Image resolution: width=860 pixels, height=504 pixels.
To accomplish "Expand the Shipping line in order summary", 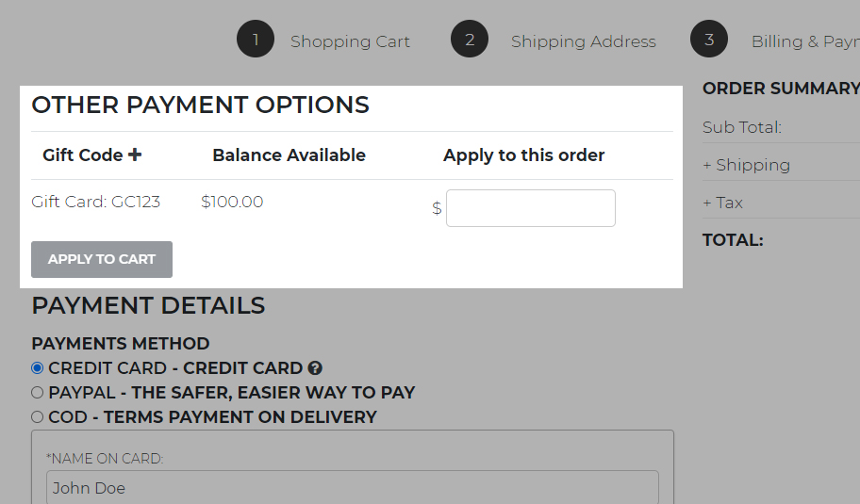I will tap(746, 165).
